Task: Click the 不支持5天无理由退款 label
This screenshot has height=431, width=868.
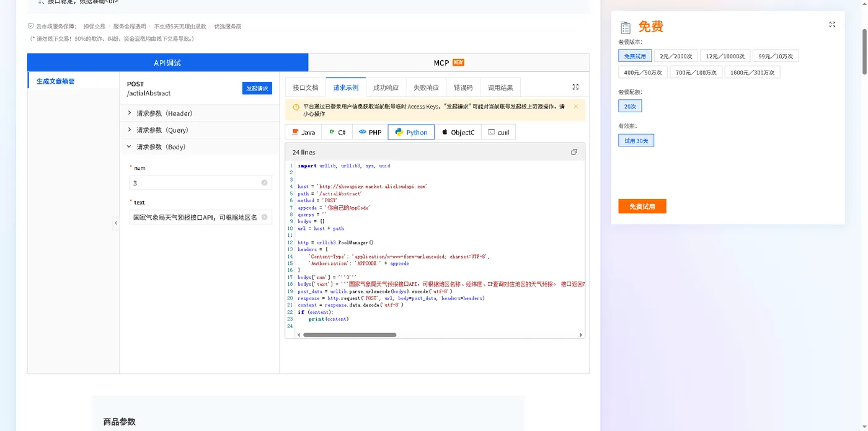Action: click(x=180, y=26)
